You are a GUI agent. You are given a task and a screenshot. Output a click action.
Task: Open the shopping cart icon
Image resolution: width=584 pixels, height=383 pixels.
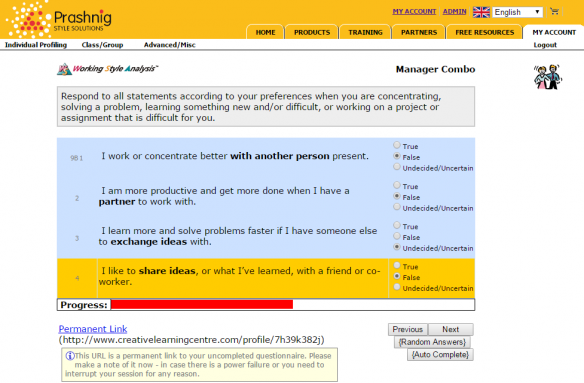pos(555,11)
